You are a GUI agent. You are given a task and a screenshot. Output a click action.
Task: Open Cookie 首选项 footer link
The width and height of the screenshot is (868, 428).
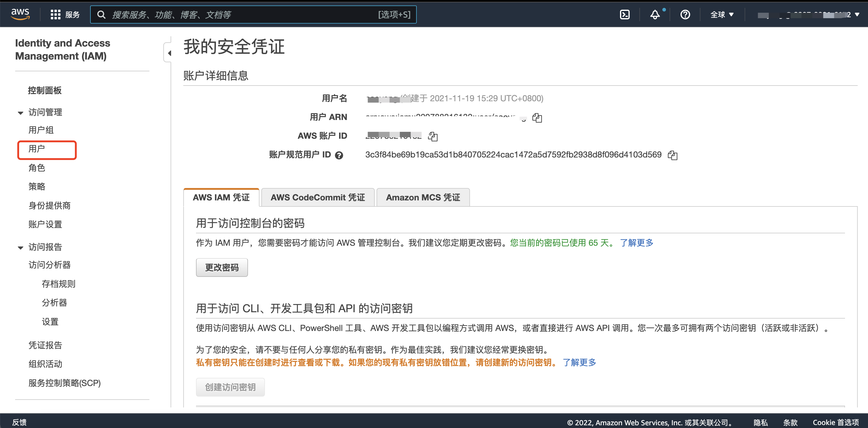pyautogui.click(x=836, y=422)
